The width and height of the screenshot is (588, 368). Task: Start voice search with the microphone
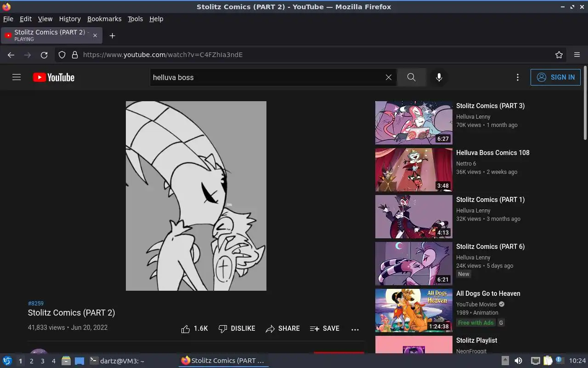click(x=439, y=77)
